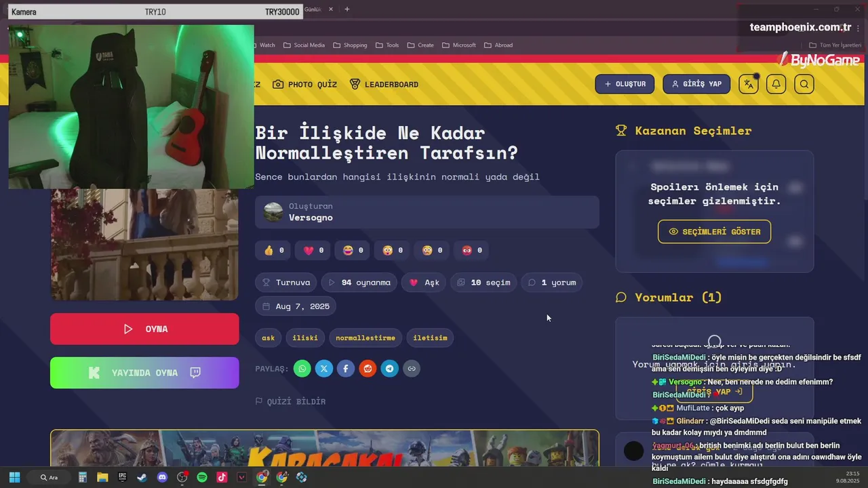Copy the quiz link icon
Screen dimensions: 868x488
[x=411, y=369]
